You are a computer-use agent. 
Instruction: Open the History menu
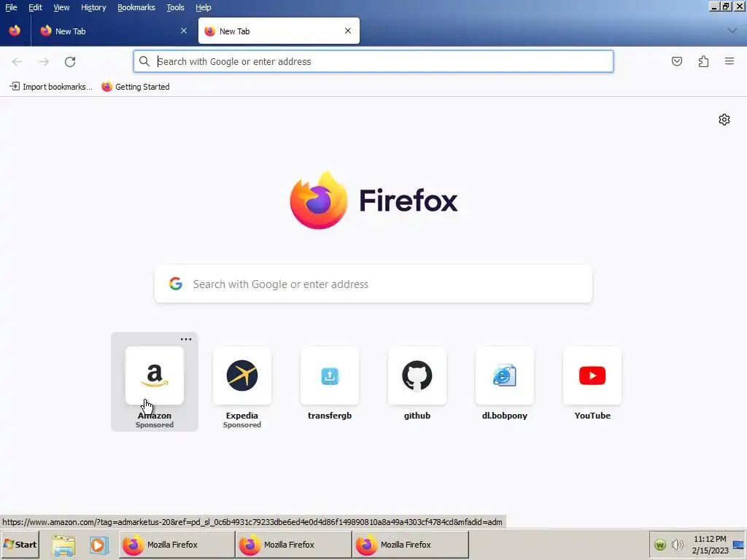click(93, 7)
